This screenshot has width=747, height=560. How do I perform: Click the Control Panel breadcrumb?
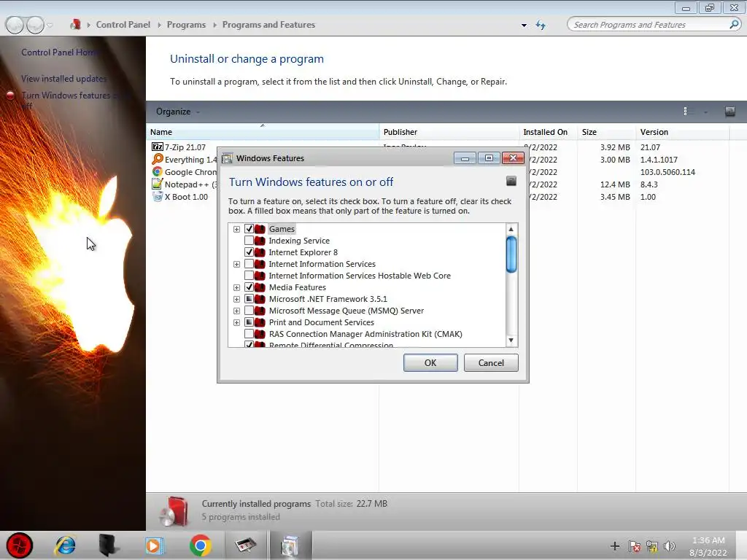point(123,25)
